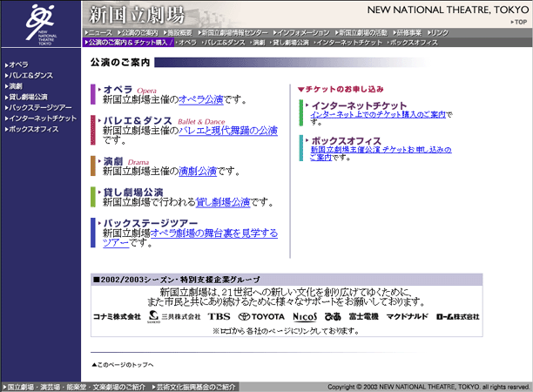Viewport: 533px width, 392px height.
Task: Click the マクドナルド sponsor logo
Action: (x=405, y=316)
